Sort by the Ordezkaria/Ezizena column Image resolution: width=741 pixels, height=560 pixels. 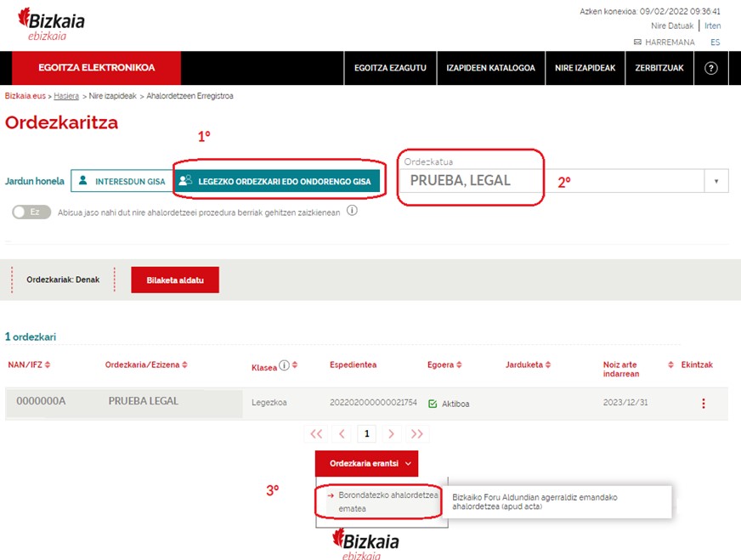[x=184, y=365]
